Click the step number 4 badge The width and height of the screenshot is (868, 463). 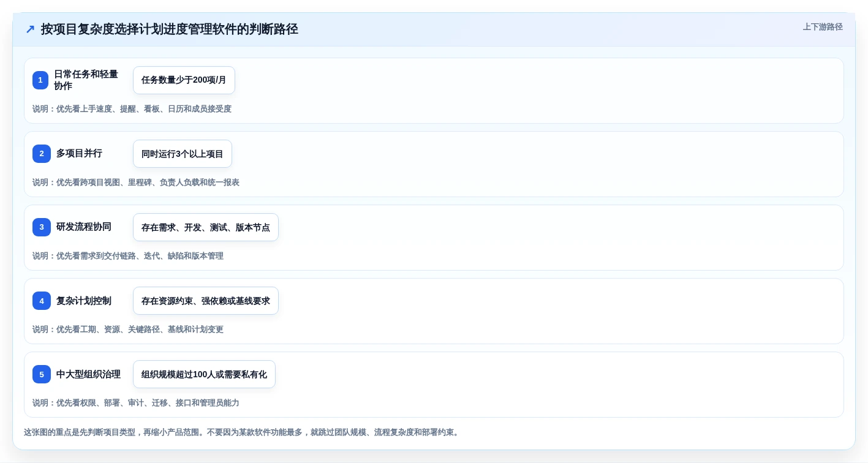[42, 301]
